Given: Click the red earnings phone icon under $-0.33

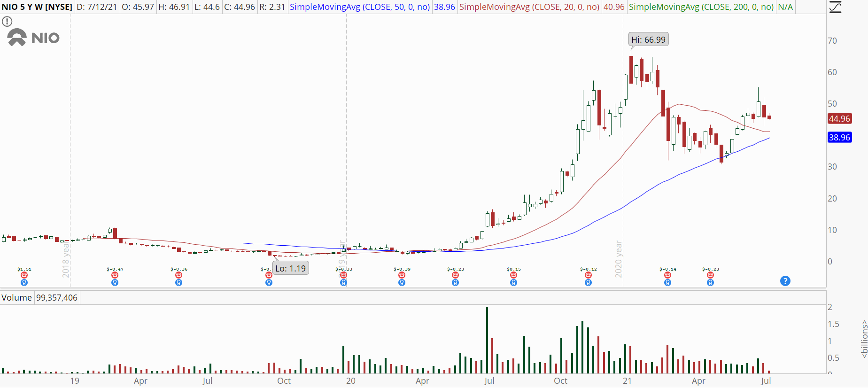Looking at the screenshot, I should 343,275.
